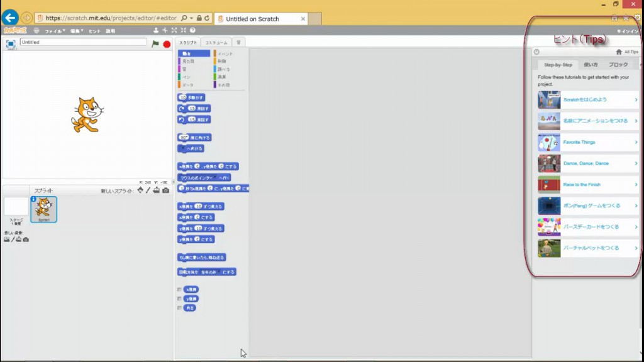Click the magnifier search icon in address bar
Image resolution: width=644 pixels, height=362 pixels.
(x=184, y=18)
